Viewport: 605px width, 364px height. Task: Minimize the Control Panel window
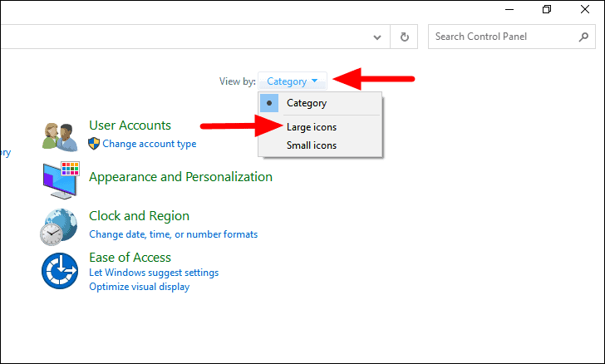pos(509,9)
